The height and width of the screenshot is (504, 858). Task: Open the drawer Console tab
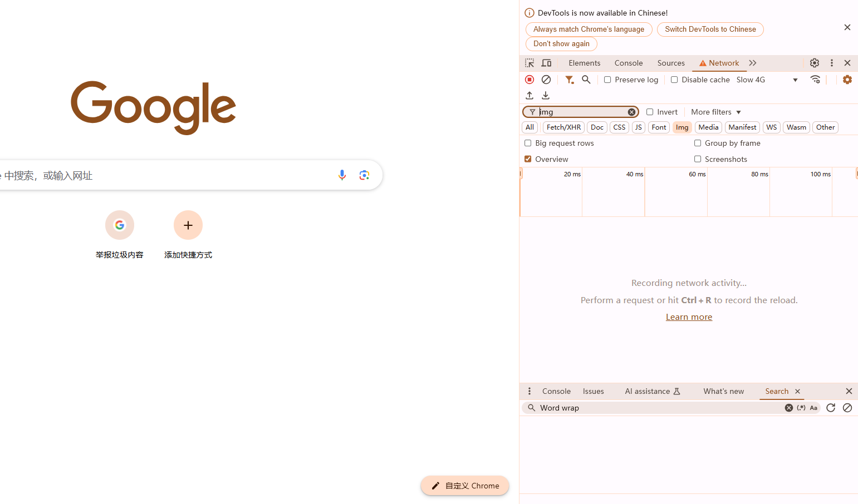tap(557, 391)
